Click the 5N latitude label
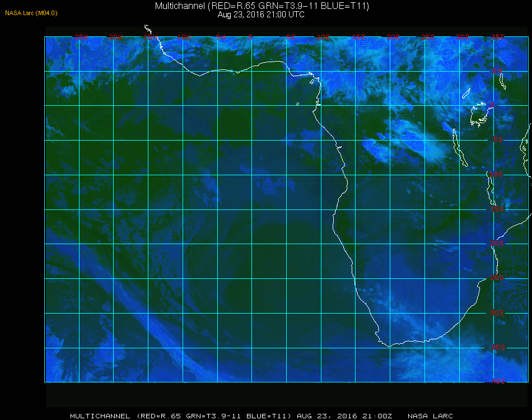Screen dimensions: 532x420 click(497, 71)
